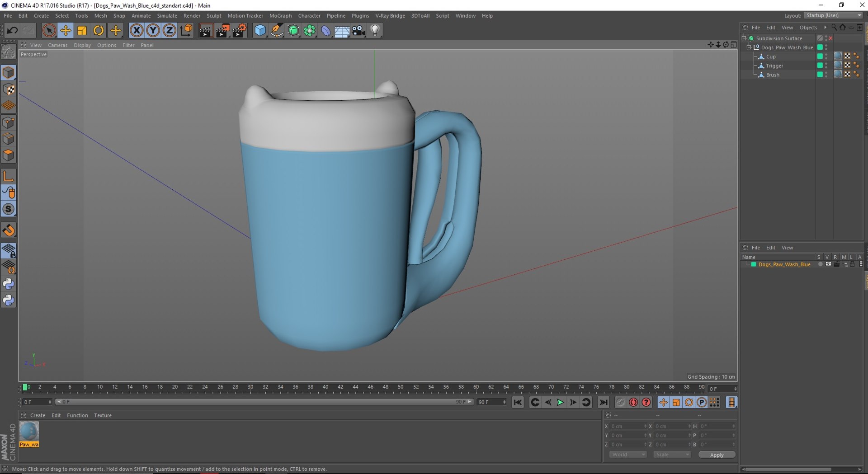This screenshot has width=868, height=474.
Task: Select the Paw_wa material swatch
Action: tap(29, 432)
